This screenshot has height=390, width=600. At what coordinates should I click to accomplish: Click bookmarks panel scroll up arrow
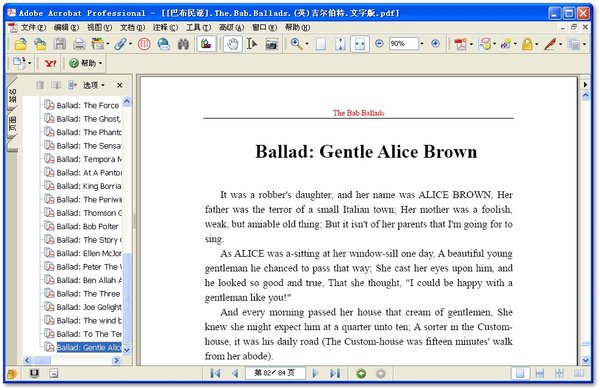coord(127,101)
